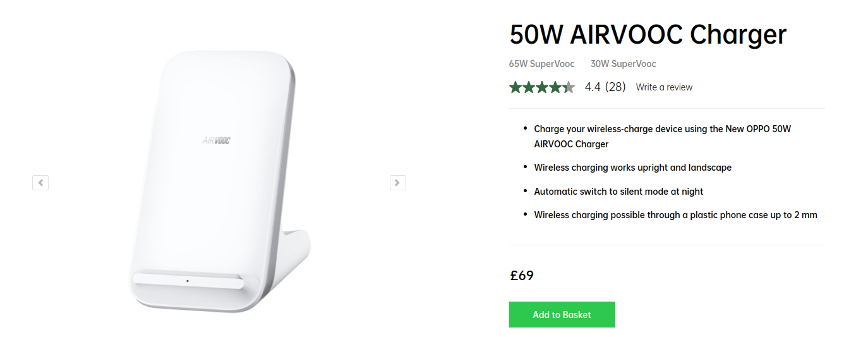Open the Write a review link
This screenshot has width=868, height=337.
pos(664,87)
